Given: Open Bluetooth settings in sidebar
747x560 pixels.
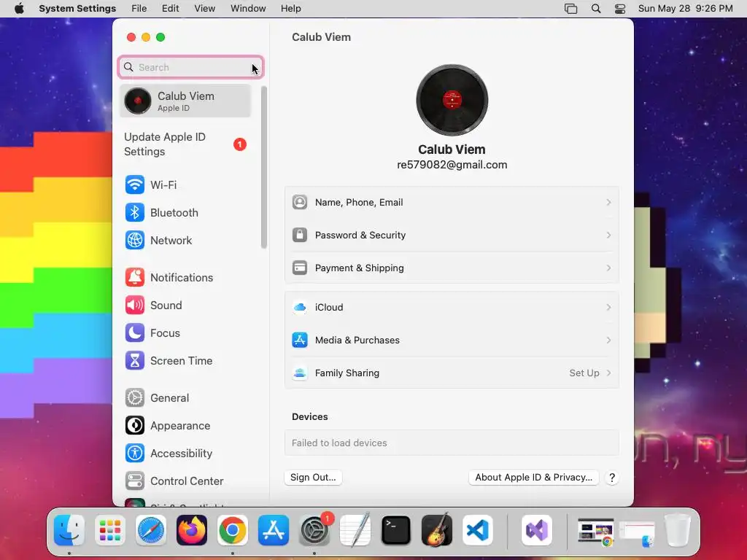Looking at the screenshot, I should pos(161,212).
